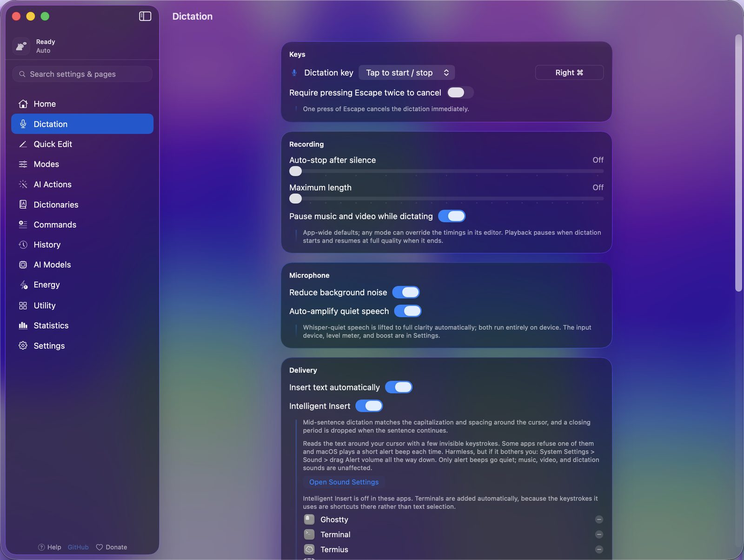The width and height of the screenshot is (744, 560).
Task: Open the Home page
Action: [82, 104]
